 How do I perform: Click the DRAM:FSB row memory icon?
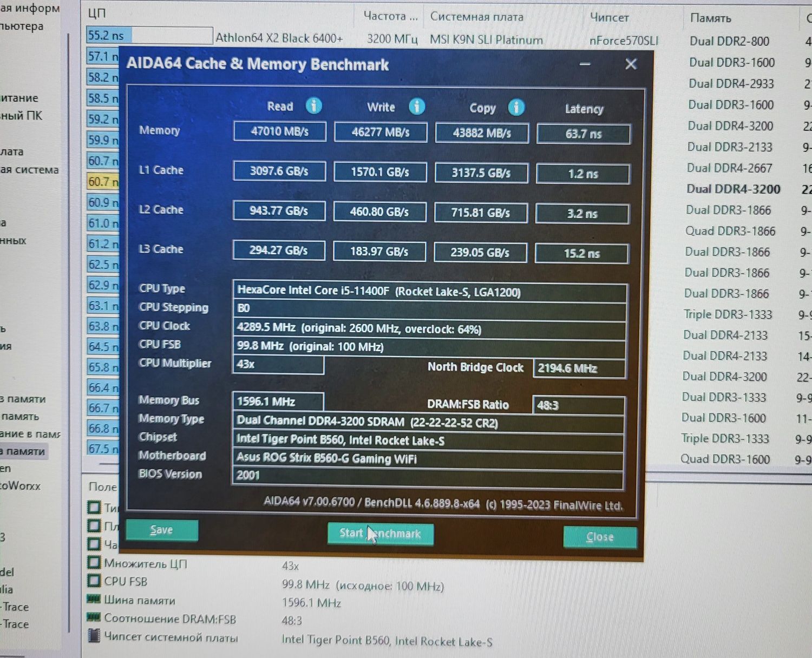tap(94, 617)
